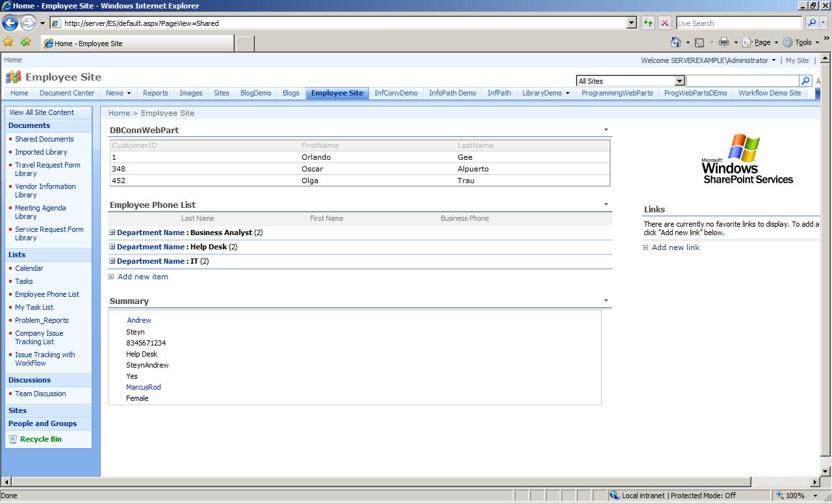Click the browser Back arrow button
Screen dimensions: 832x504
(x=10, y=23)
